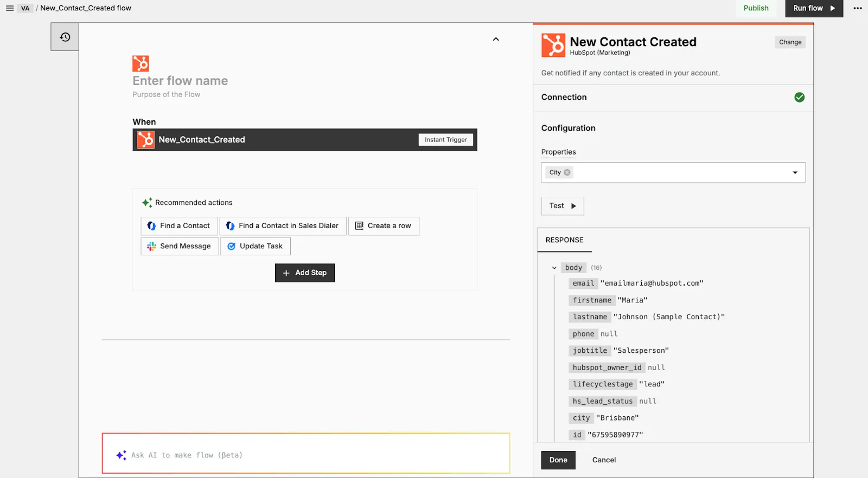Click the lastname key in response

click(590, 317)
